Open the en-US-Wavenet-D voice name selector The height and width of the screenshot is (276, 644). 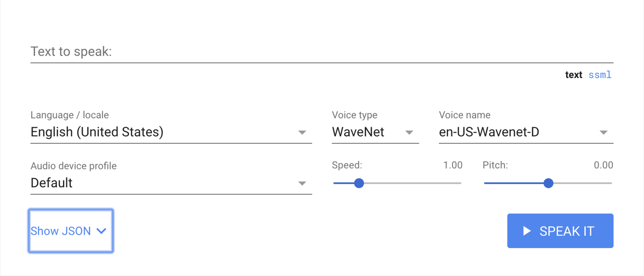(x=506, y=132)
